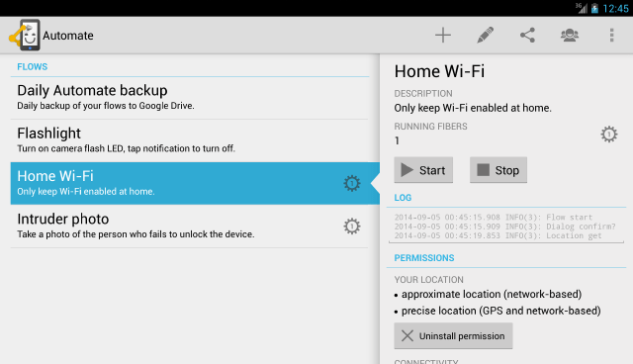The height and width of the screenshot is (364, 633).
Task: Tap gear icon on Intruder photo row
Action: 352,226
